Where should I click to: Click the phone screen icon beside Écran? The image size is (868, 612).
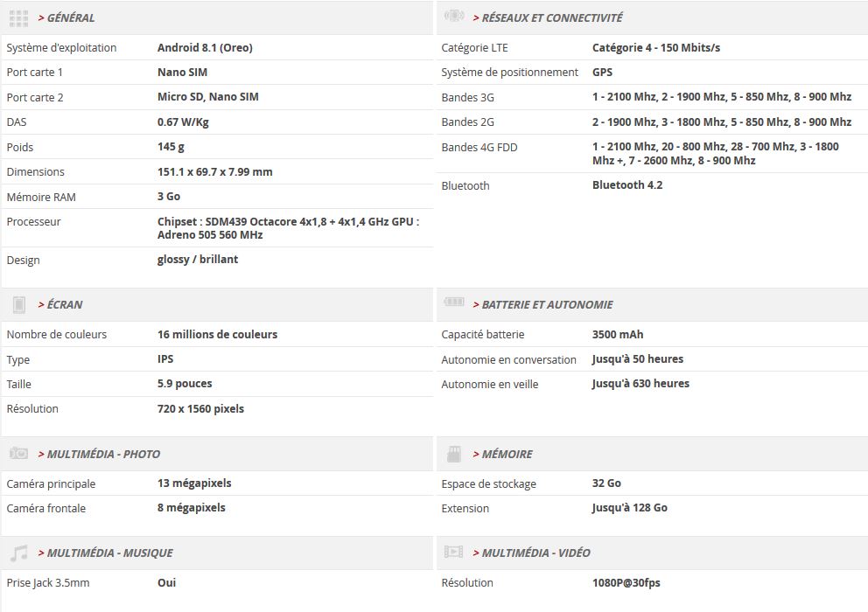point(19,304)
